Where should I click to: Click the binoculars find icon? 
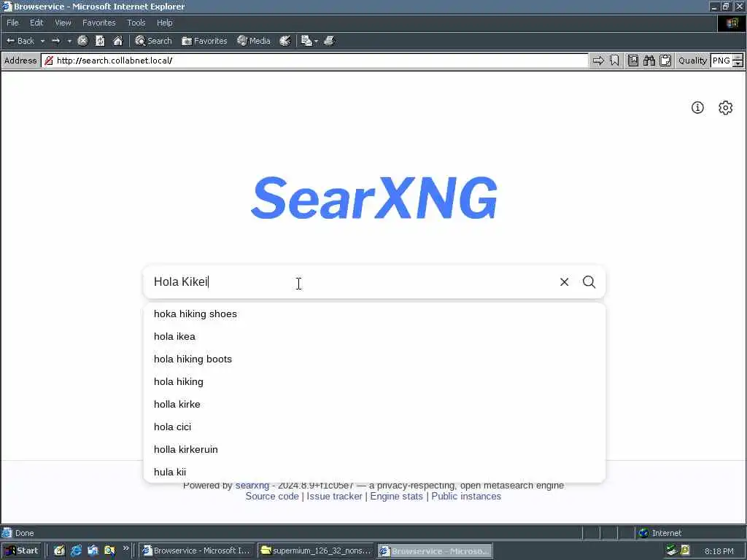pyautogui.click(x=649, y=61)
